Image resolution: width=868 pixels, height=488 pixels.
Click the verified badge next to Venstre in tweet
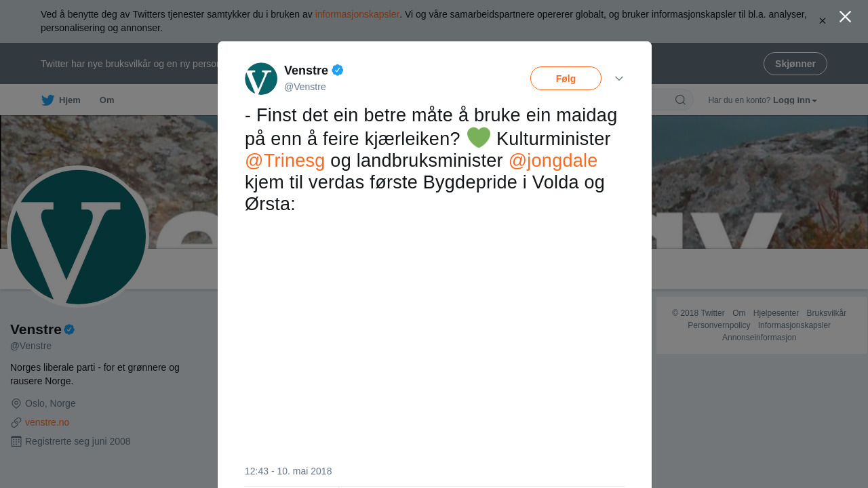(x=338, y=70)
